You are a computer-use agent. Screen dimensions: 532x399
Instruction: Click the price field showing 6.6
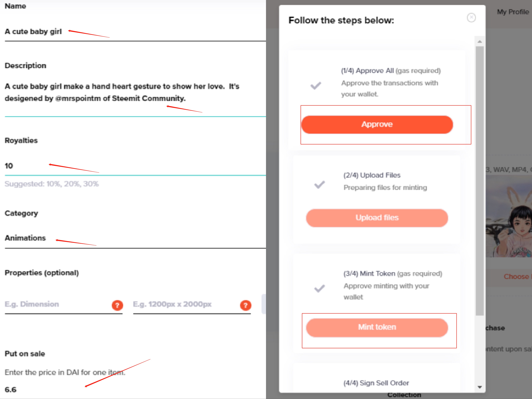pos(135,390)
